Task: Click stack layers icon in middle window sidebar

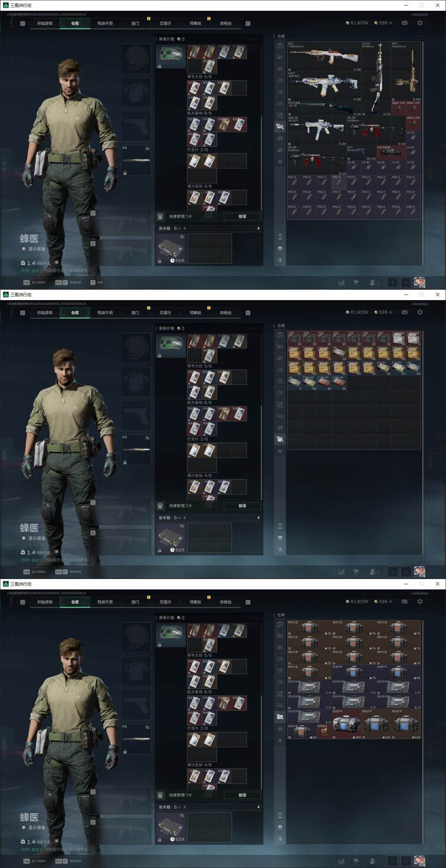Action: pyautogui.click(x=280, y=538)
